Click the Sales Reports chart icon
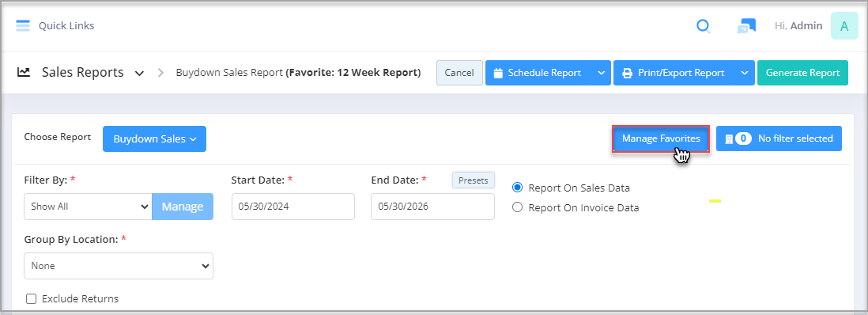 (24, 72)
